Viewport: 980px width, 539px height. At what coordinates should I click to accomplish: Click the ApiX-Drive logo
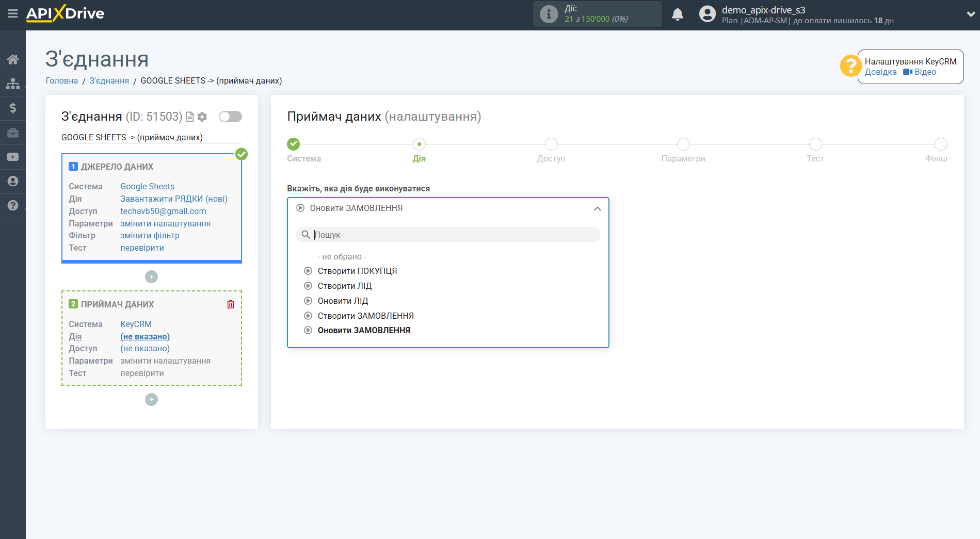[x=65, y=13]
